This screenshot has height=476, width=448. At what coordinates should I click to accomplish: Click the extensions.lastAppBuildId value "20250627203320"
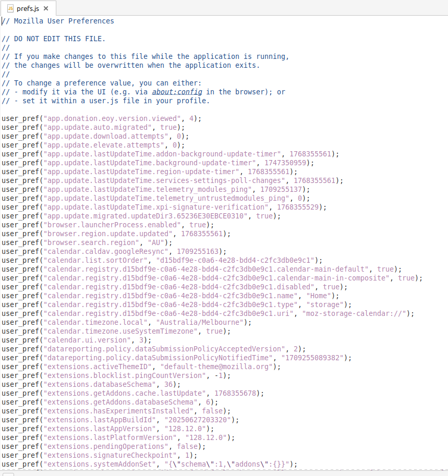[202, 420]
